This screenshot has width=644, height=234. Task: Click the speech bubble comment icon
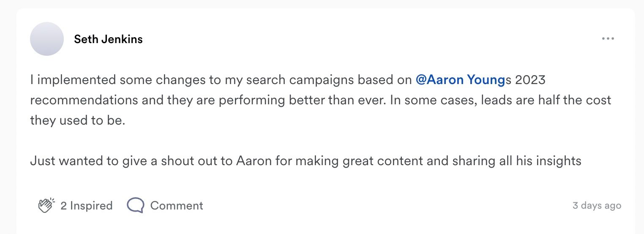(x=135, y=205)
